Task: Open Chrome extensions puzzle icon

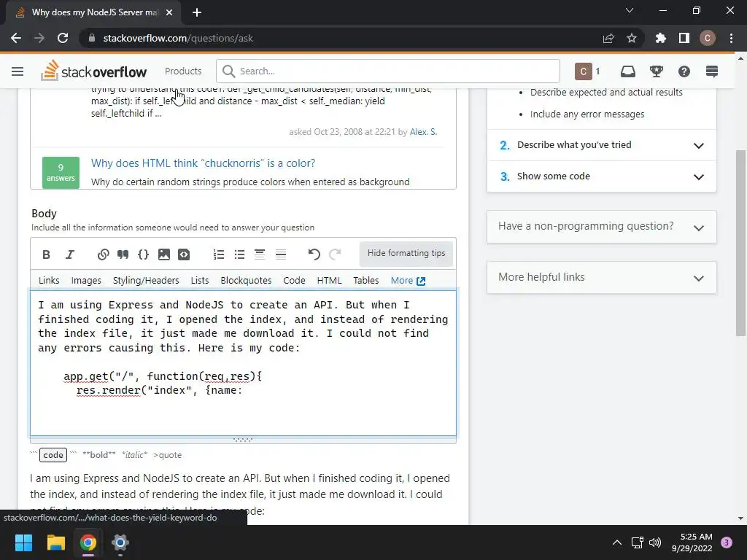Action: [x=660, y=38]
